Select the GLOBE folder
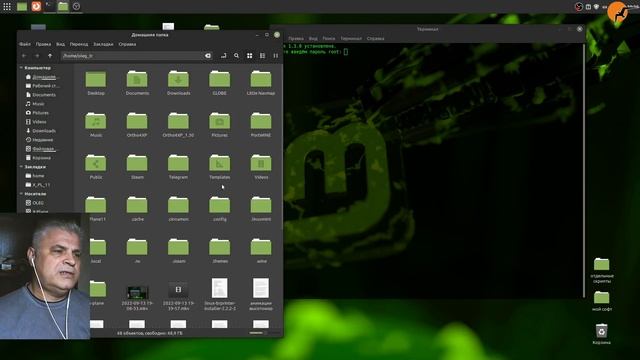 (x=220, y=79)
